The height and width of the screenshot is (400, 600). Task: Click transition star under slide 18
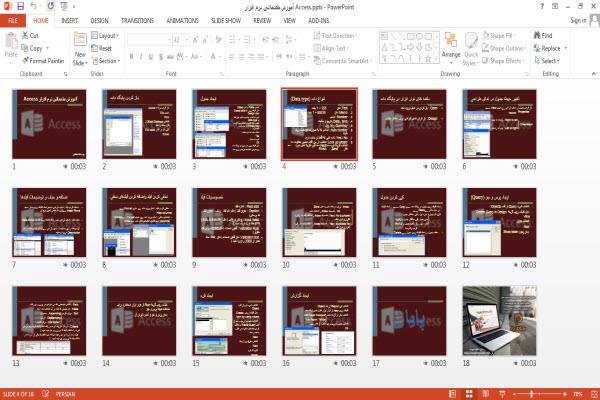pos(515,363)
